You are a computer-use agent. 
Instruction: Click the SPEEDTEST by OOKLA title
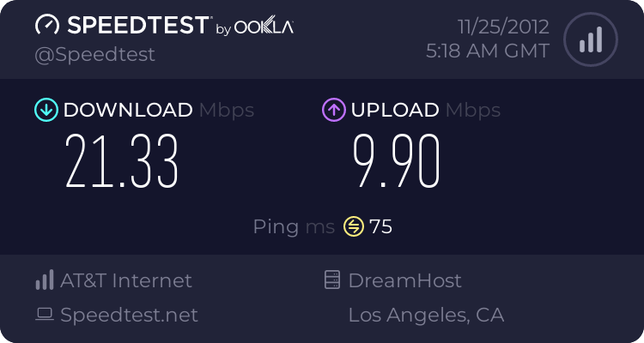[x=180, y=25]
